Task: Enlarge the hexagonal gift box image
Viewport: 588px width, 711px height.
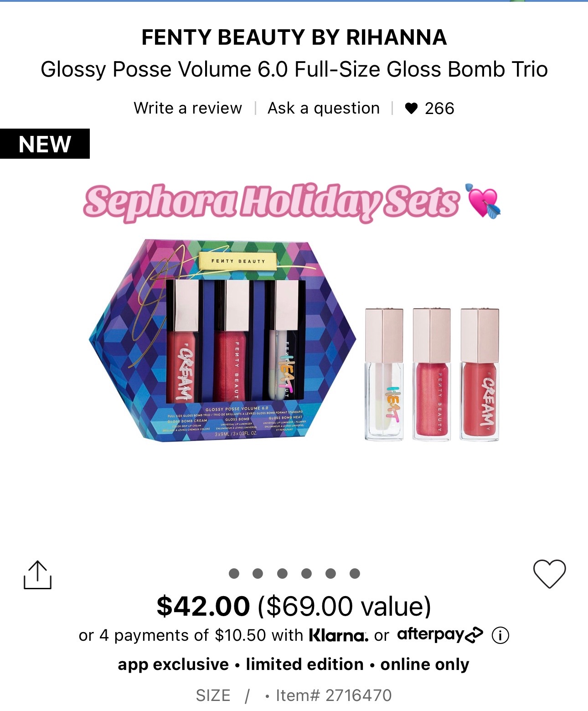Action: pyautogui.click(x=222, y=340)
